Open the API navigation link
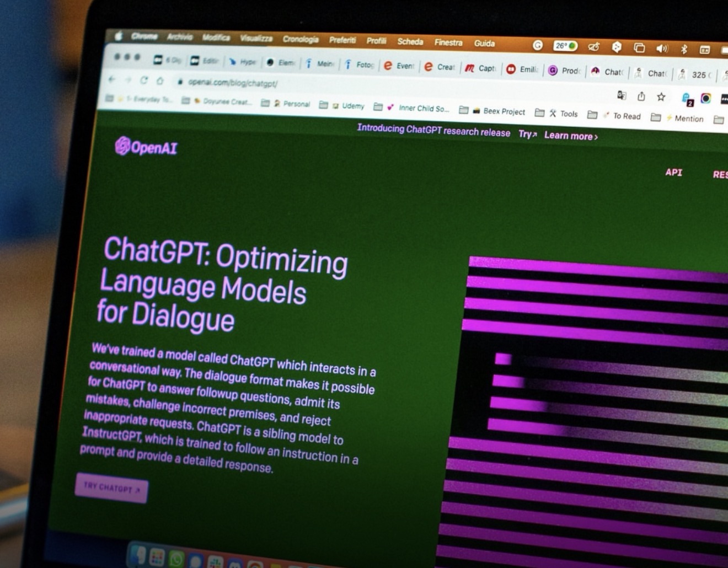728x568 pixels. coord(674,172)
